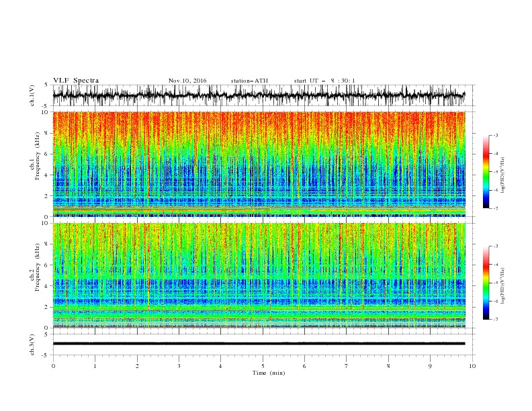Click time axis tick label "7"
The width and height of the screenshot is (532, 411).
click(347, 366)
